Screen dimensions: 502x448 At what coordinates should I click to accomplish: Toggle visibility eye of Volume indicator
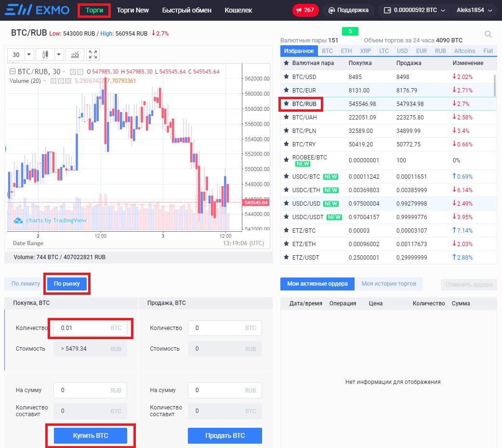[x=53, y=81]
